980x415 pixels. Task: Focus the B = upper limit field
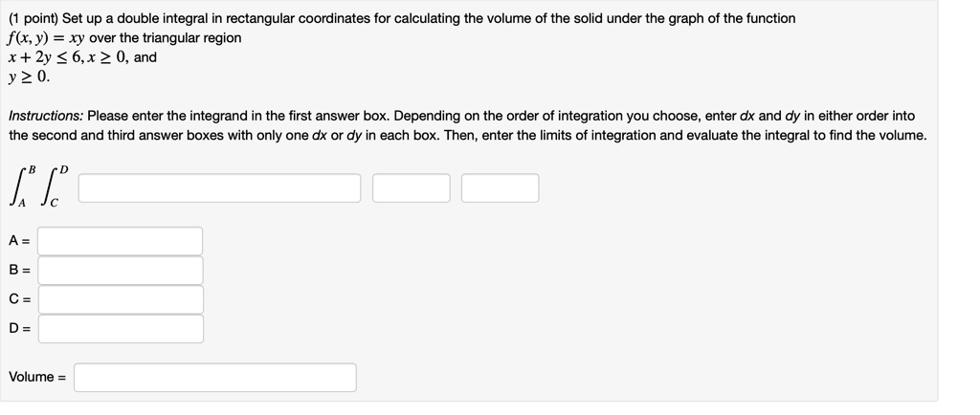[121, 271]
